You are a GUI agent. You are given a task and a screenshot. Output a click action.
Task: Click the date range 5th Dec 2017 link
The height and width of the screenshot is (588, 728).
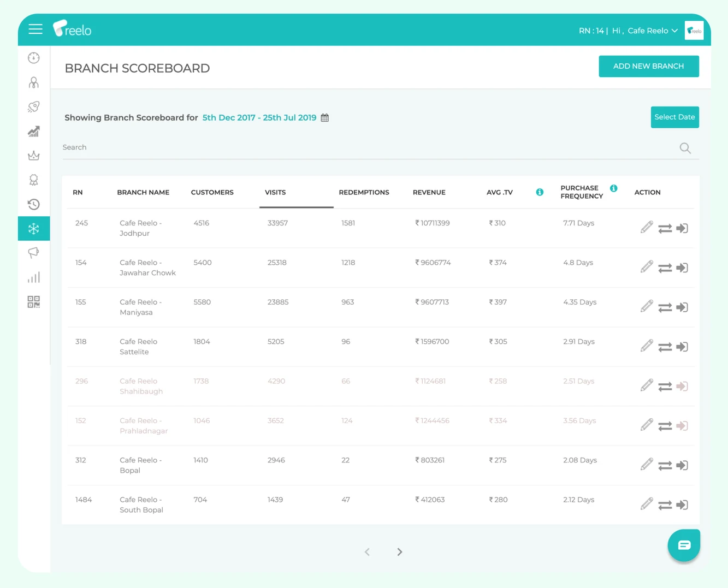259,117
